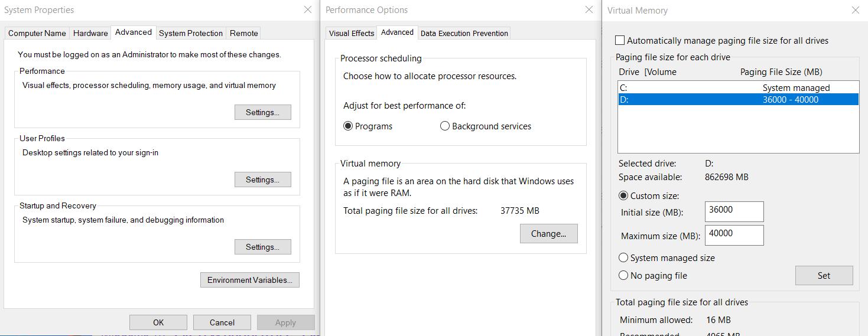Click in the Initial size input field
The image size is (868, 336).
coord(734,211)
